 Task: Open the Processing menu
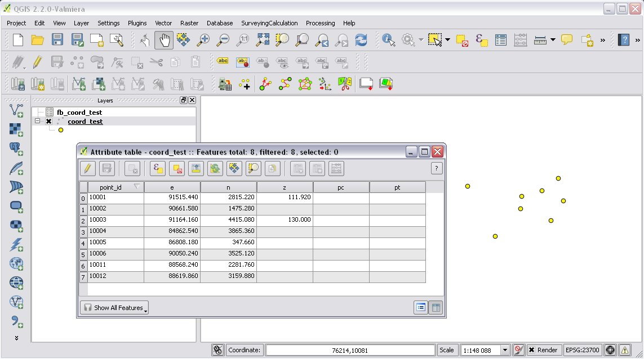click(320, 23)
